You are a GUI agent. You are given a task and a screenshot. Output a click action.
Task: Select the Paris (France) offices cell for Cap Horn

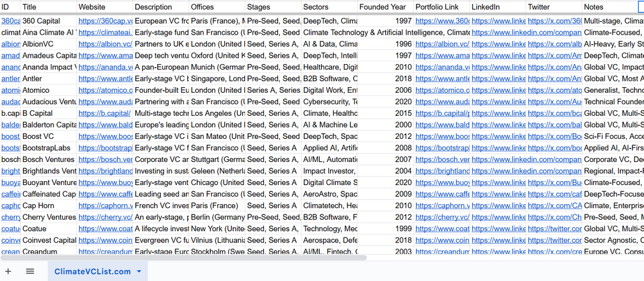point(217,205)
